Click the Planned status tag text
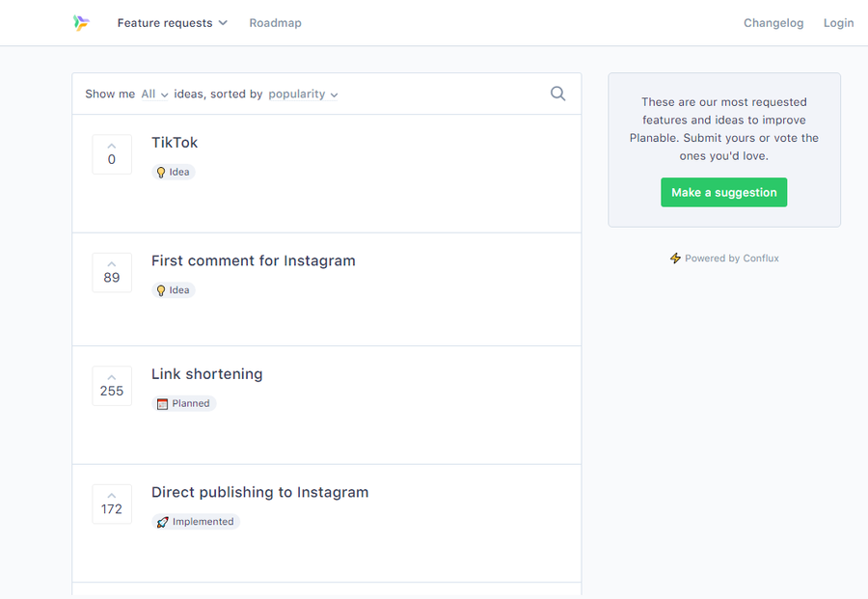This screenshot has width=868, height=599. coord(191,403)
